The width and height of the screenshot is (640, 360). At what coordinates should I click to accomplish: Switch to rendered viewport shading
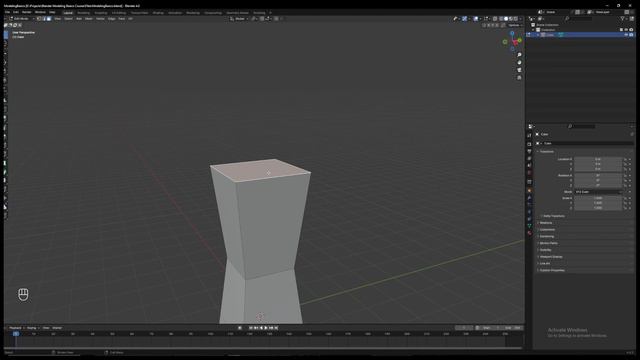(x=516, y=19)
